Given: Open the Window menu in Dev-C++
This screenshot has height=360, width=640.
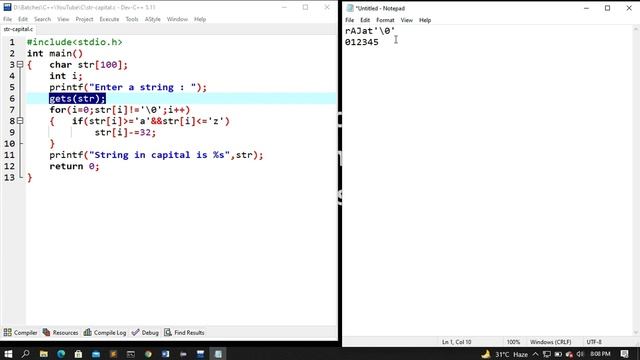Looking at the screenshot, I should tap(177, 19).
